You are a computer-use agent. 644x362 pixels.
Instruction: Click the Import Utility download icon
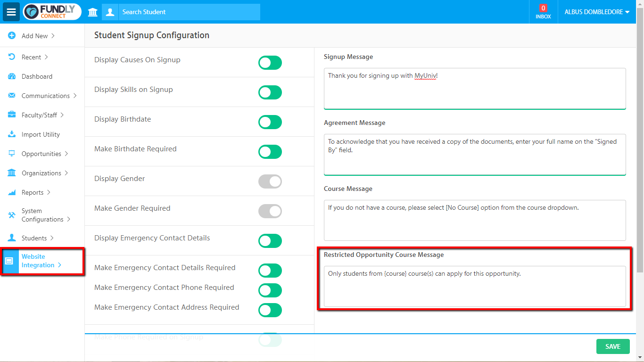(12, 134)
